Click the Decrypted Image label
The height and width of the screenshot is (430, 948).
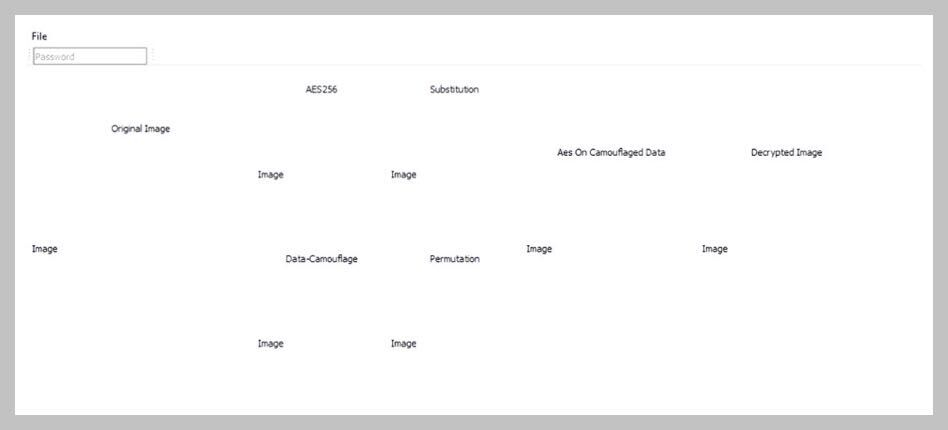[786, 152]
